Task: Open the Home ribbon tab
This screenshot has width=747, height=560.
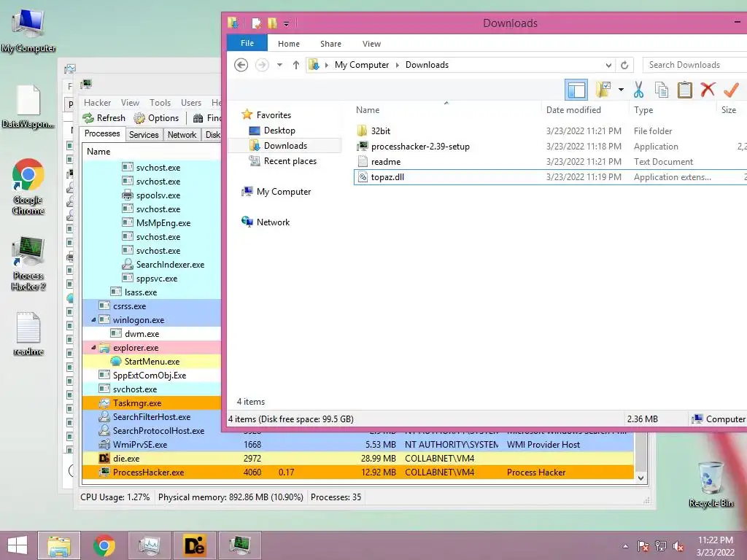Action: [x=289, y=44]
